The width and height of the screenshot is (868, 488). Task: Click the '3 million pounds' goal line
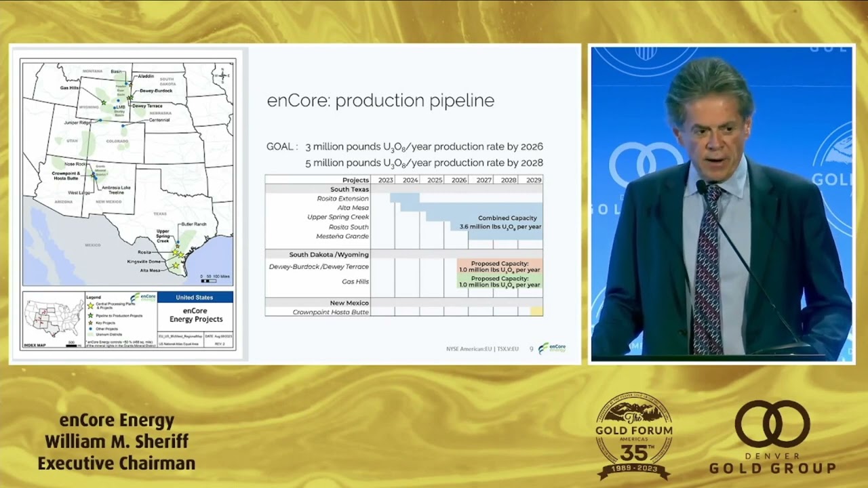[424, 146]
